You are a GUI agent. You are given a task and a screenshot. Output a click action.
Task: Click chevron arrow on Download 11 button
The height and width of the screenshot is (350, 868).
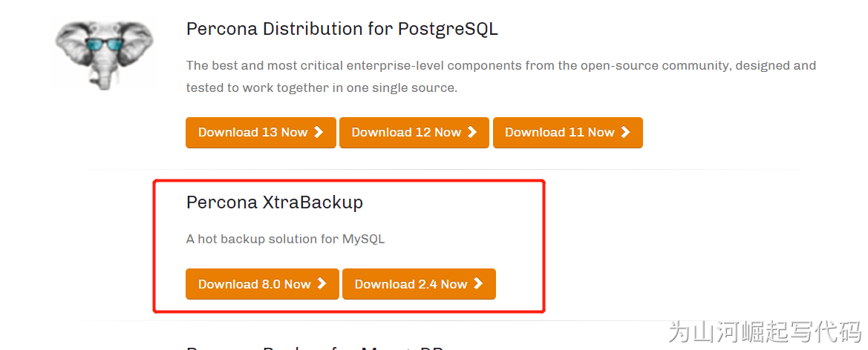click(625, 132)
